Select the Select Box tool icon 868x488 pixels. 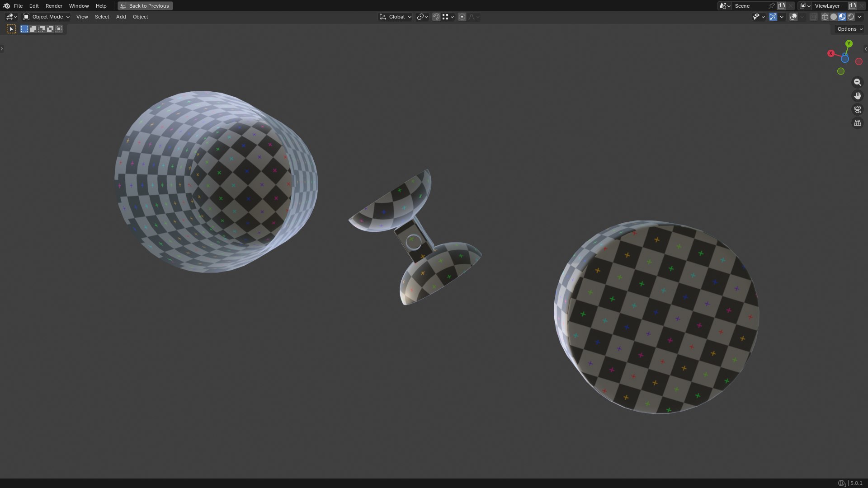[11, 29]
